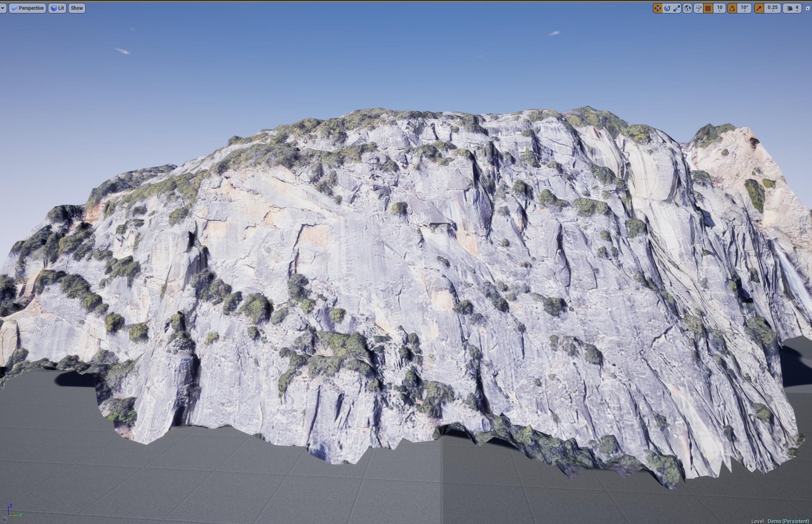Open the Perspective view mode menu
The width and height of the screenshot is (812, 524).
tap(28, 8)
